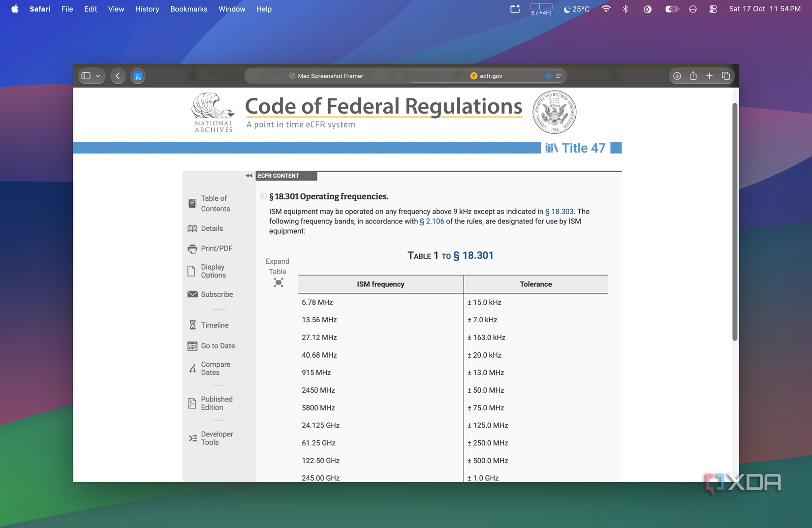This screenshot has width=812, height=528.
Task: Open the Timeline sidebar item
Action: pos(208,325)
